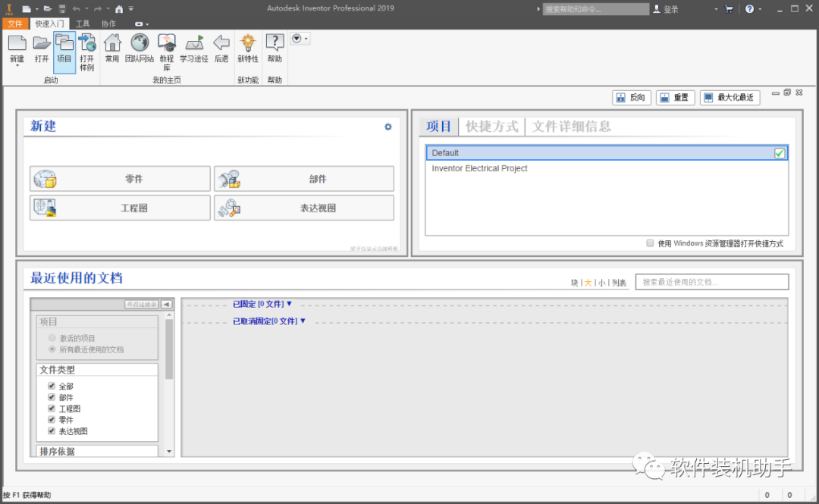The height and width of the screenshot is (504, 819).
Task: Toggle the 全部 file type checkbox
Action: click(x=52, y=386)
